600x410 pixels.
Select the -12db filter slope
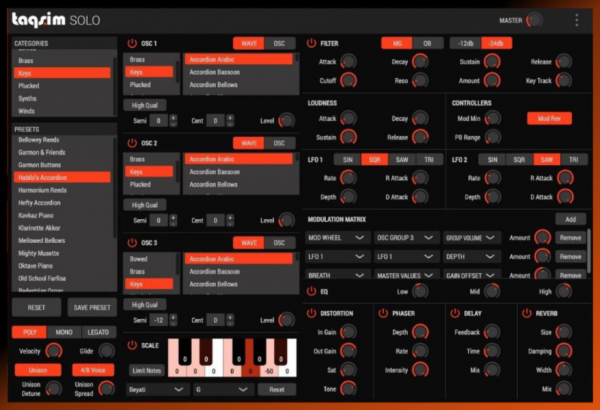click(465, 43)
